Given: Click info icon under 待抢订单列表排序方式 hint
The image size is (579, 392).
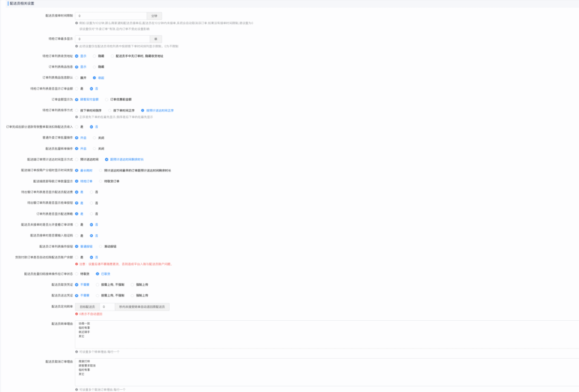Looking at the screenshot, I should 77,117.
